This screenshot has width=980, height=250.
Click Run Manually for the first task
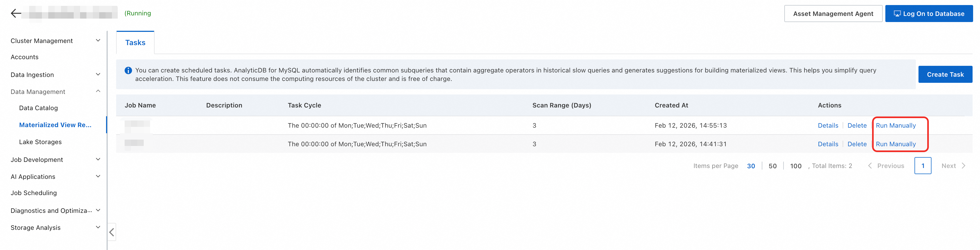895,126
